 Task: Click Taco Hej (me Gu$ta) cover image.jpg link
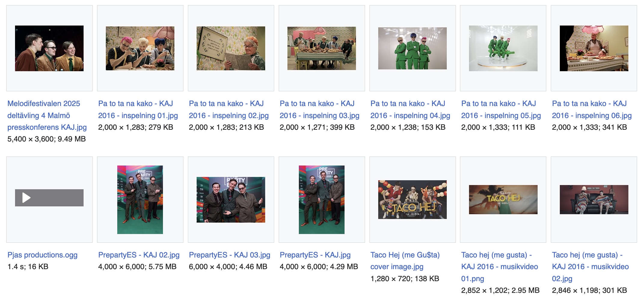(x=405, y=261)
